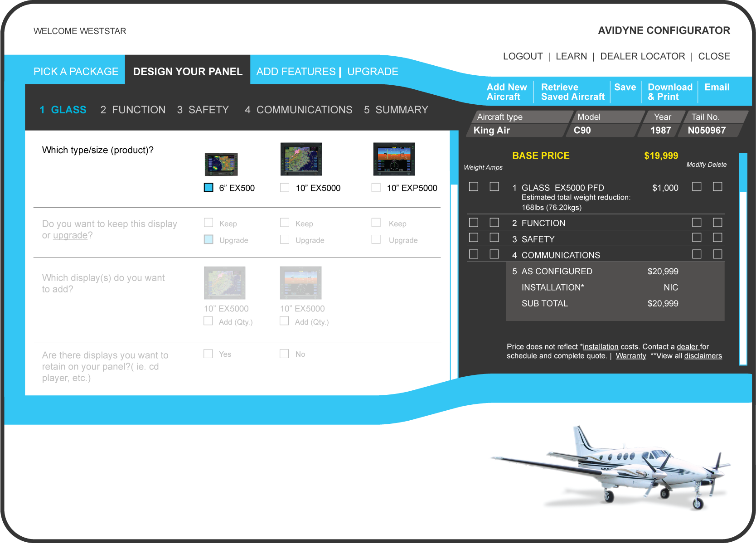The width and height of the screenshot is (756, 544).
Task: Open the installation link in price note
Action: (600, 347)
